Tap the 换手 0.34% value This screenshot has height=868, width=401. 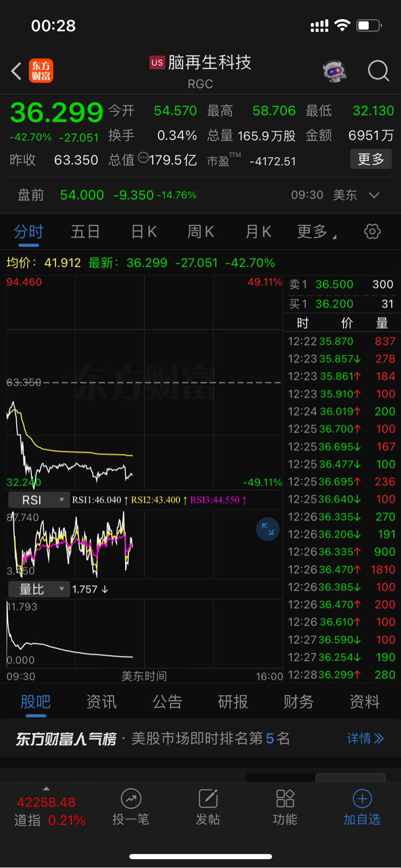click(177, 136)
